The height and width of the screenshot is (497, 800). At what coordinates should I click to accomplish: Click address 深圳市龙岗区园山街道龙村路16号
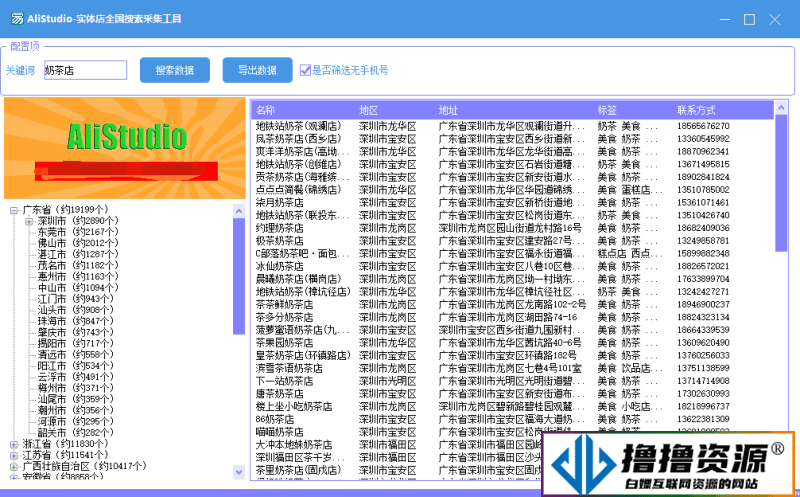click(x=510, y=228)
